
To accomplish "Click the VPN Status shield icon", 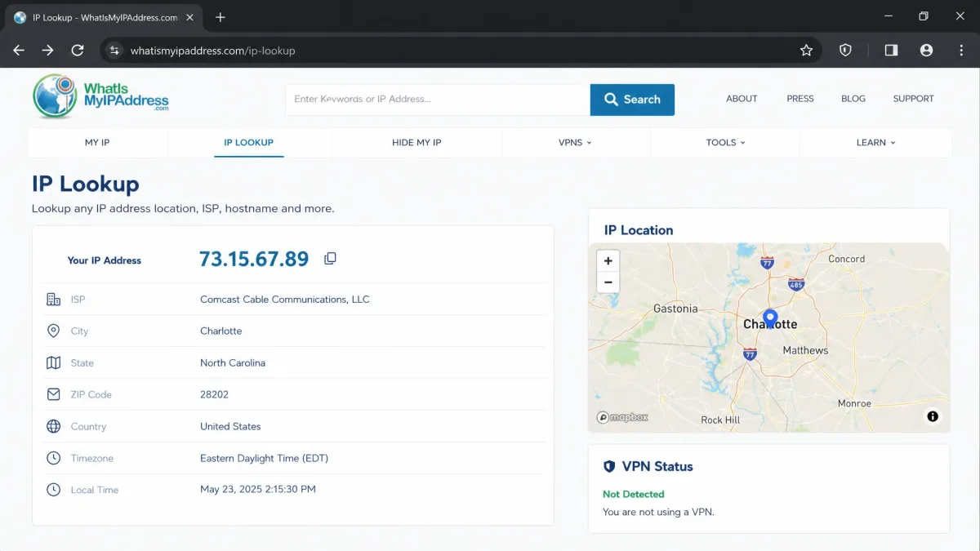I will tap(608, 466).
